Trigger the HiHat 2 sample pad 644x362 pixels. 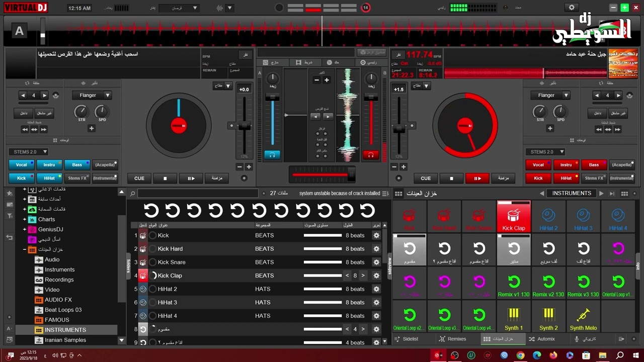coord(548,217)
